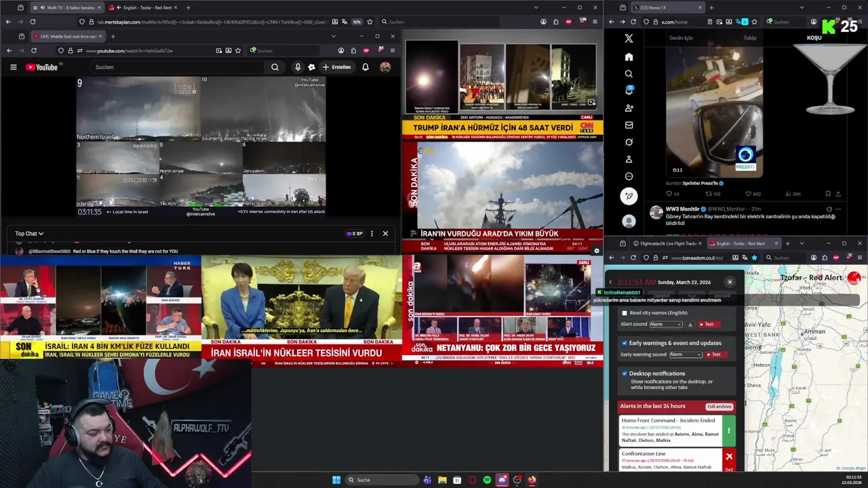This screenshot has width=868, height=488.
Task: Open the X More circle icon
Action: [629, 176]
